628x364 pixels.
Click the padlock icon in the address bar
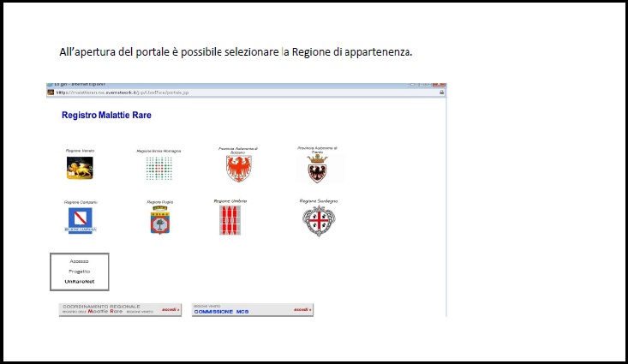441,92
